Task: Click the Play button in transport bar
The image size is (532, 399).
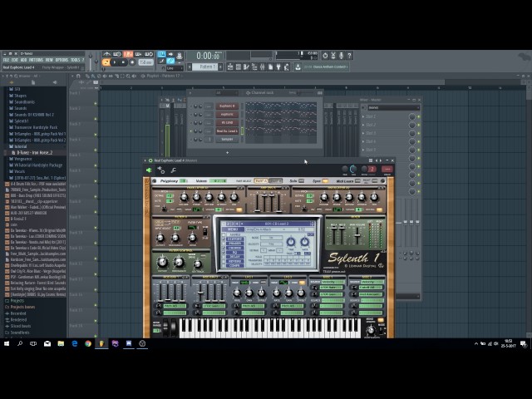Action: coord(115,62)
